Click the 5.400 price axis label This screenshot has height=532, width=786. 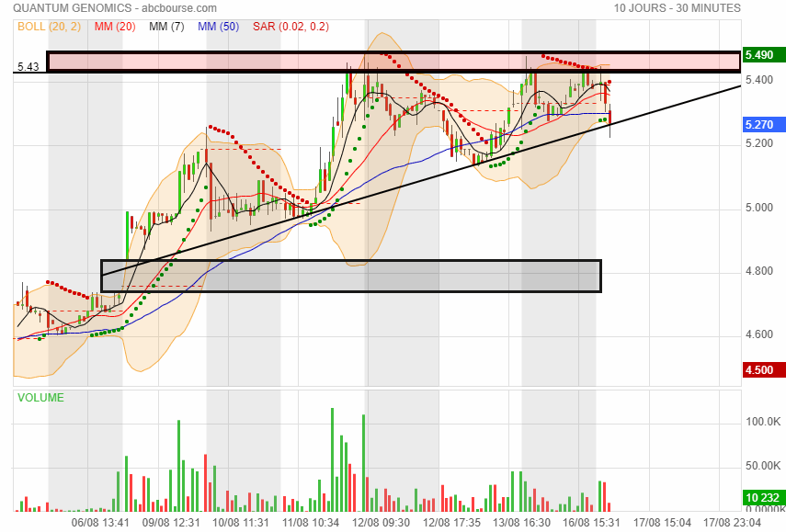tap(759, 80)
